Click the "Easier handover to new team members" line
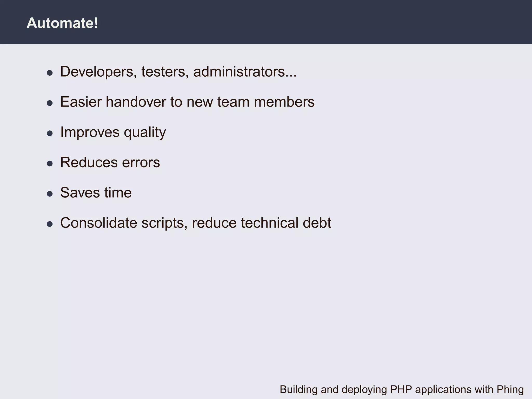Viewport: 532px width, 399px height. [187, 102]
